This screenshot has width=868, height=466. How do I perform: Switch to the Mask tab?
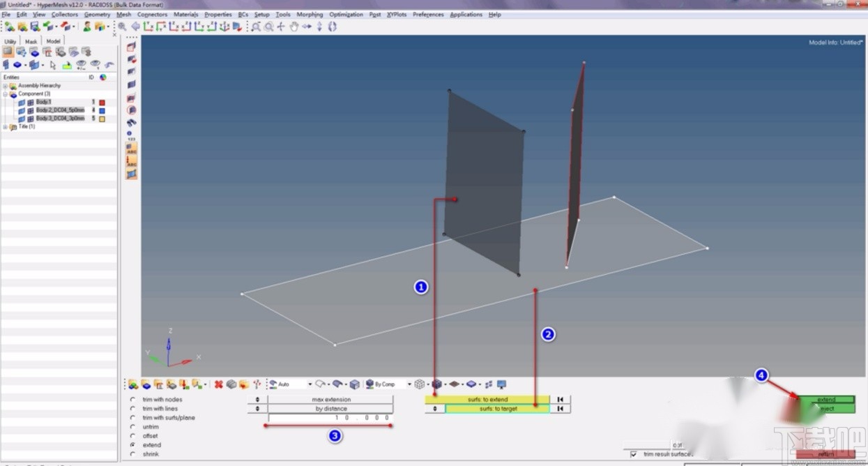31,41
